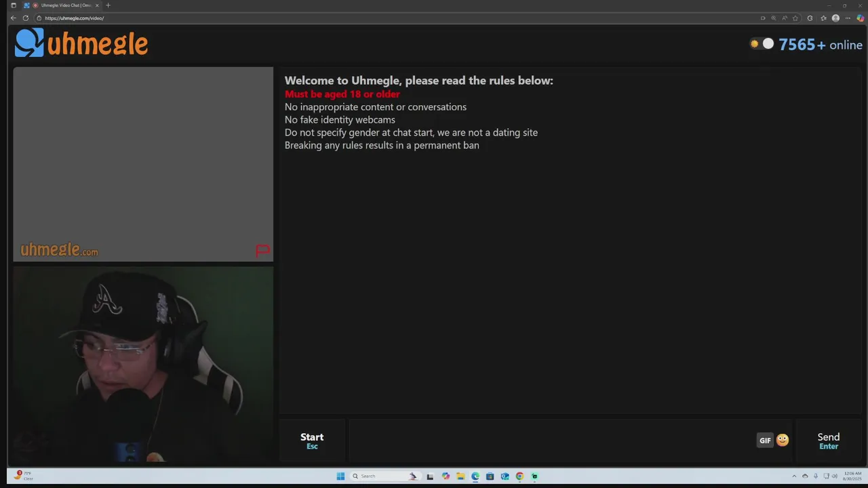The width and height of the screenshot is (868, 488).
Task: Click the chat message input field
Action: 551,441
